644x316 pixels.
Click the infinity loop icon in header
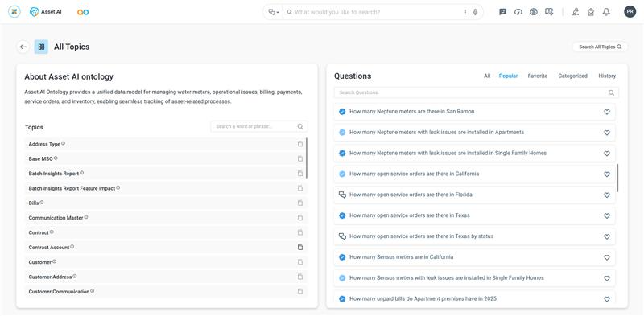tap(83, 12)
